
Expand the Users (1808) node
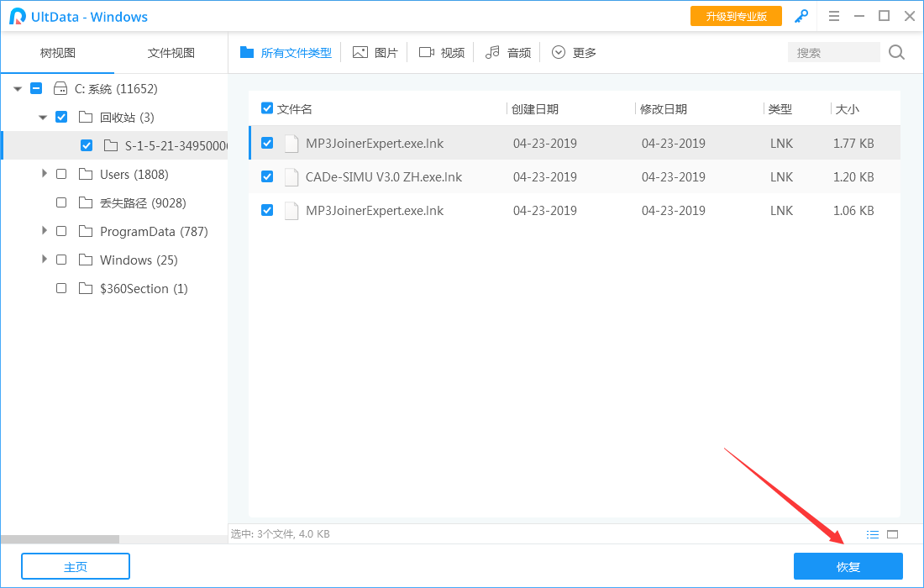pos(45,173)
